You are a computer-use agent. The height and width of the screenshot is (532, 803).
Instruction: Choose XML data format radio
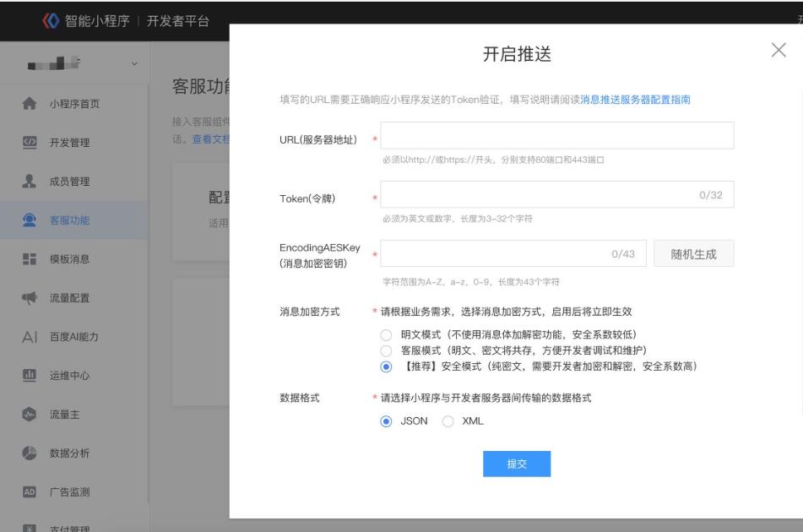tap(448, 421)
